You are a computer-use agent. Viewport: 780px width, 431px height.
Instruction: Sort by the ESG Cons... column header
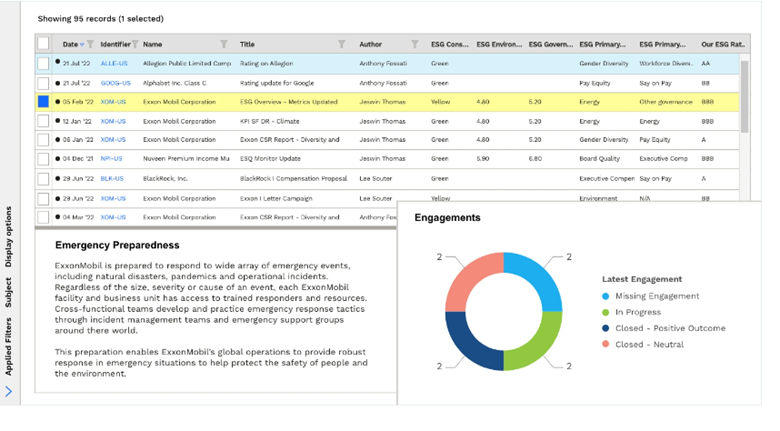pos(450,44)
